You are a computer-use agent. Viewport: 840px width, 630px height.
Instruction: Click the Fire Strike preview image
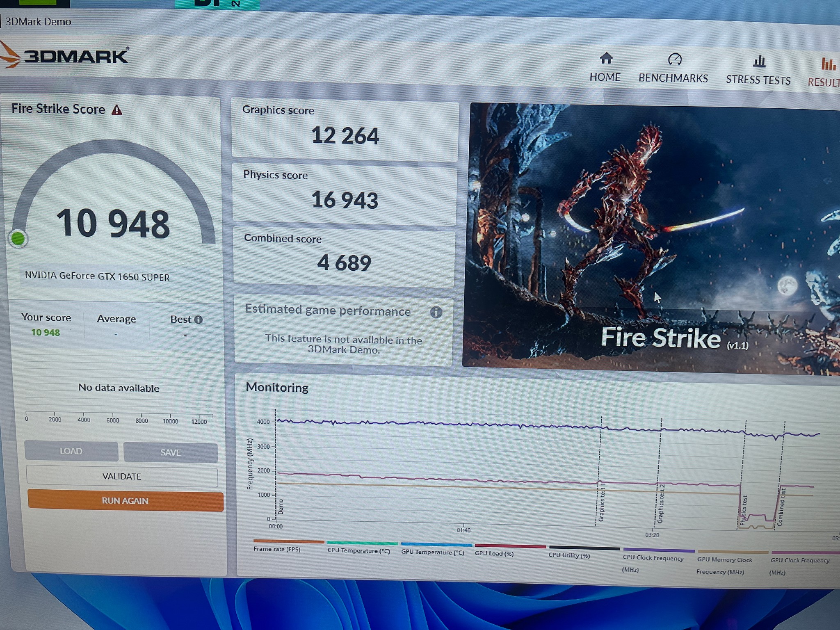point(652,238)
